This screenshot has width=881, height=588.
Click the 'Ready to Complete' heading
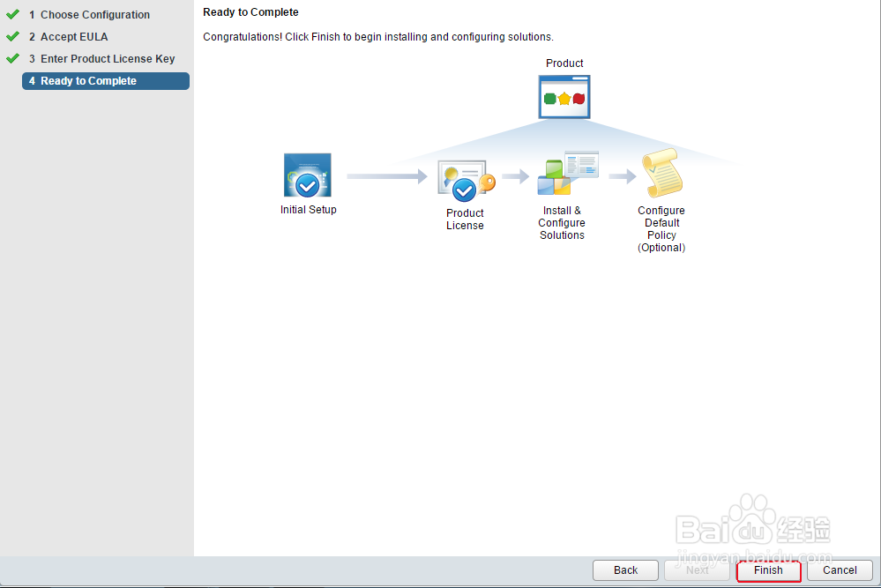coord(250,11)
